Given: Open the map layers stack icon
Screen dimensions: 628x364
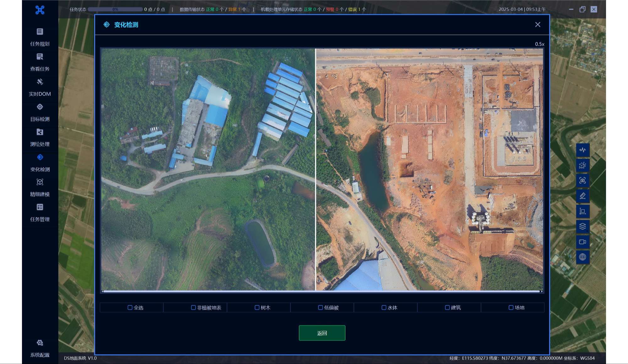Looking at the screenshot, I should (582, 226).
